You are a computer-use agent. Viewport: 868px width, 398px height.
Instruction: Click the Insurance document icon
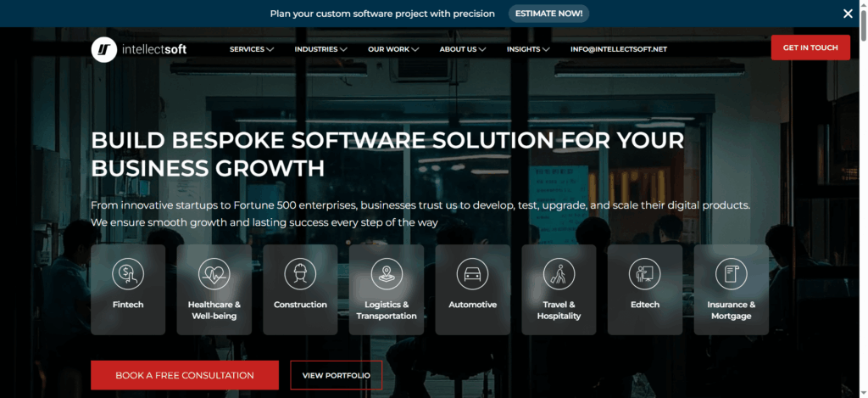pyautogui.click(x=732, y=274)
